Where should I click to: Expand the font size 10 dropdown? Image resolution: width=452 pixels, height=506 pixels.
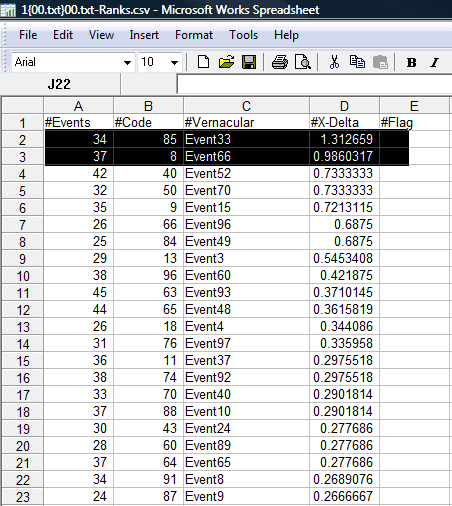tap(174, 62)
